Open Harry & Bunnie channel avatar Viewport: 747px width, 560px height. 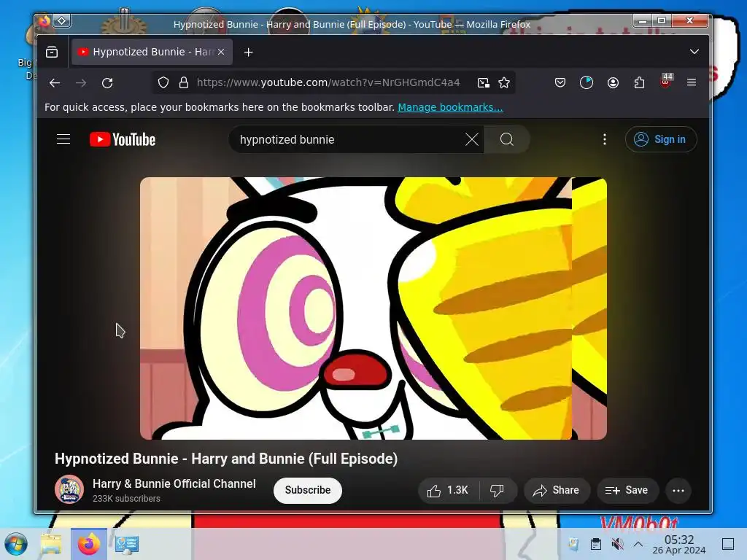(69, 489)
